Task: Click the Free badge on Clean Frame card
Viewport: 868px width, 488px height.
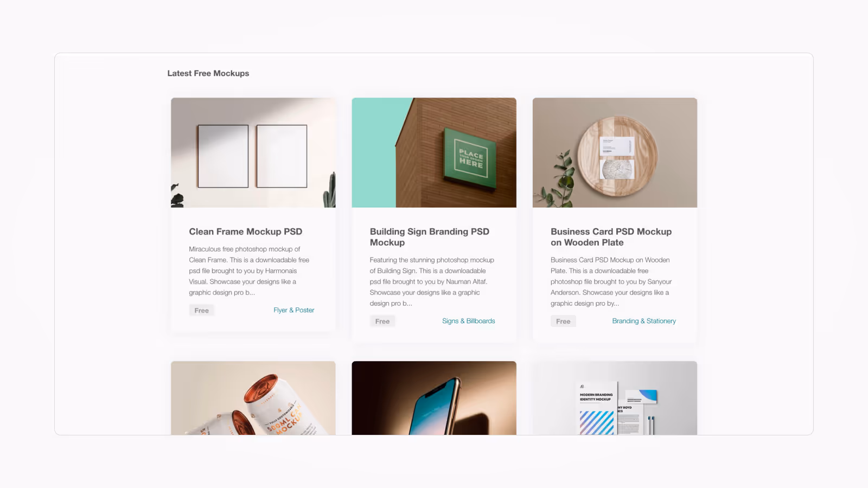Action: 202,310
